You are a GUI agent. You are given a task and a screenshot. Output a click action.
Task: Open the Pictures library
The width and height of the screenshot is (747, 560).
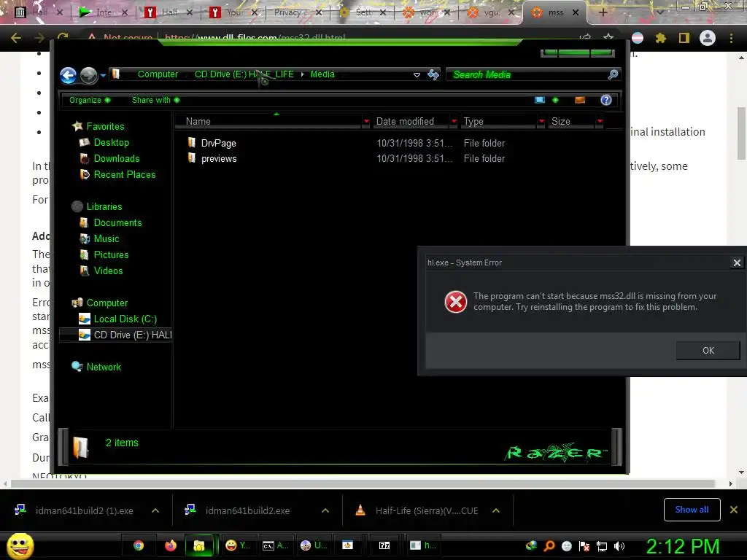[111, 254]
